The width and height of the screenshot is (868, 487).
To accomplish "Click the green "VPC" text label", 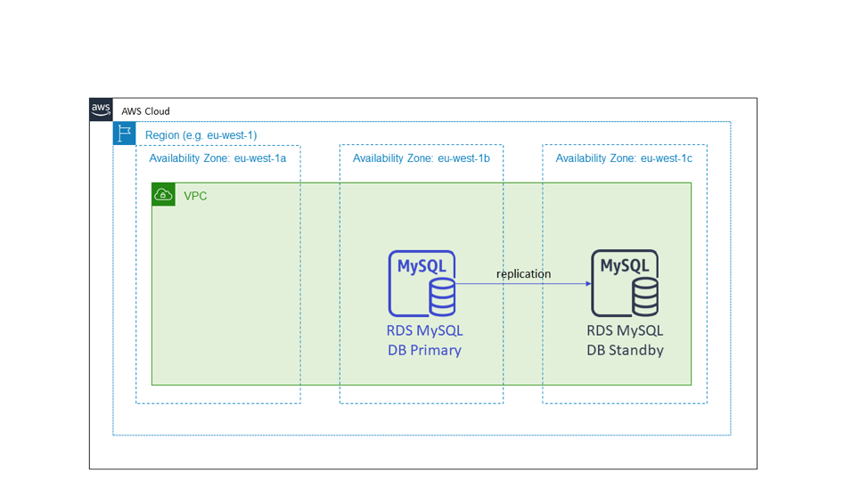I will [195, 196].
